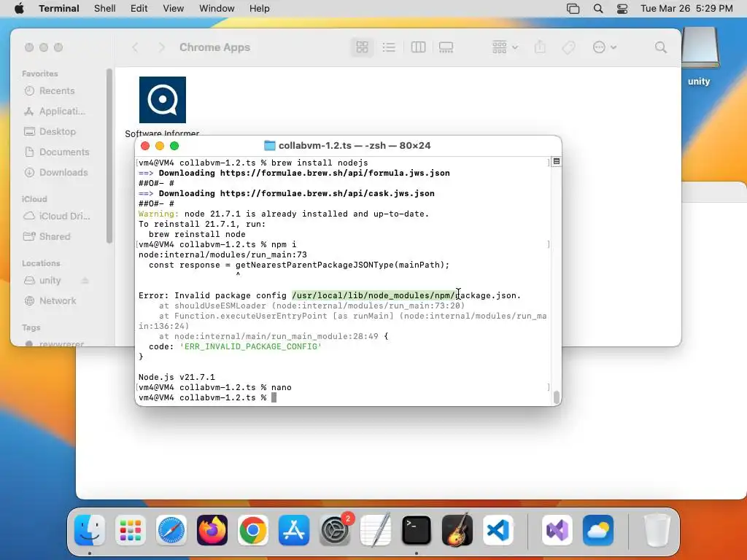This screenshot has width=747, height=560.
Task: Click the formula.jws.json download URL text
Action: pos(335,173)
